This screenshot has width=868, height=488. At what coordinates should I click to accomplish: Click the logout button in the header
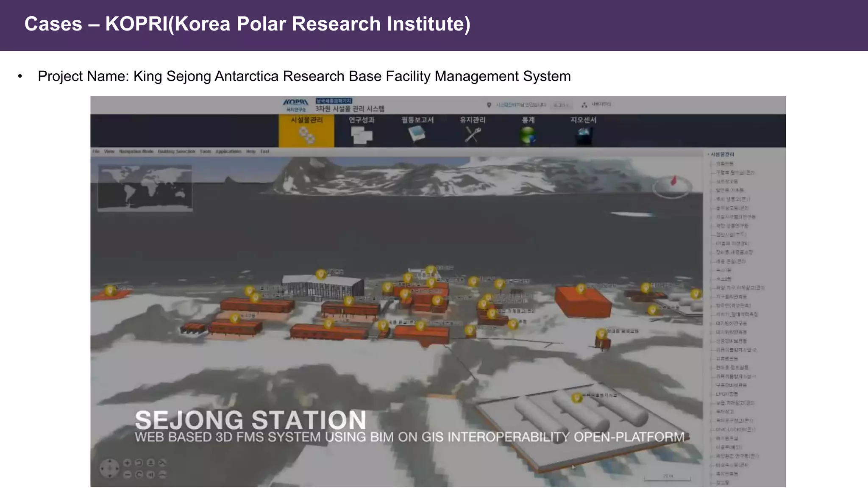click(x=561, y=105)
